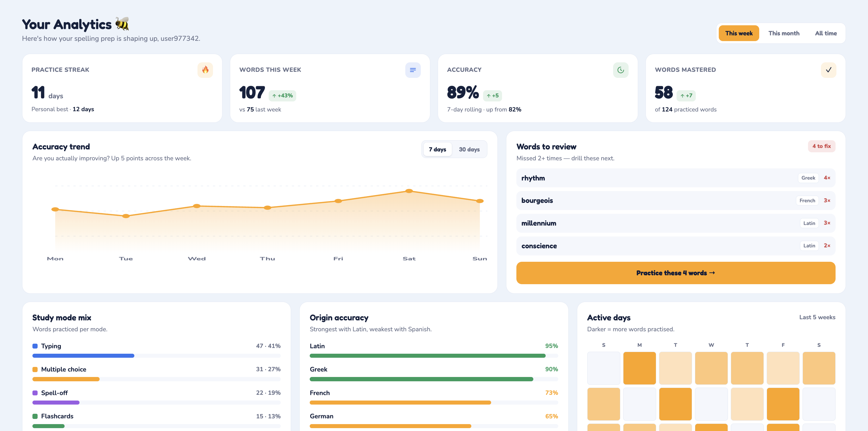Click the French tag on bourgeois
This screenshot has width=868, height=431.
tap(807, 200)
